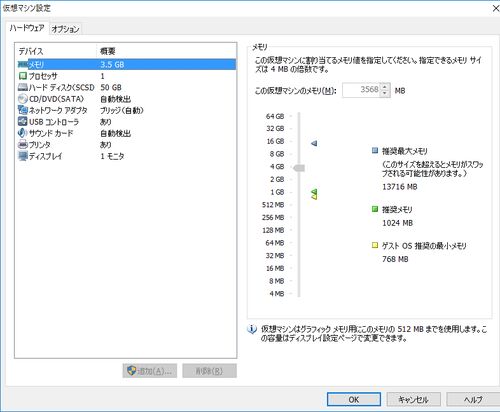Click the blue info icon near graphics memory note
Screen dimensions: 500x412
click(x=252, y=330)
